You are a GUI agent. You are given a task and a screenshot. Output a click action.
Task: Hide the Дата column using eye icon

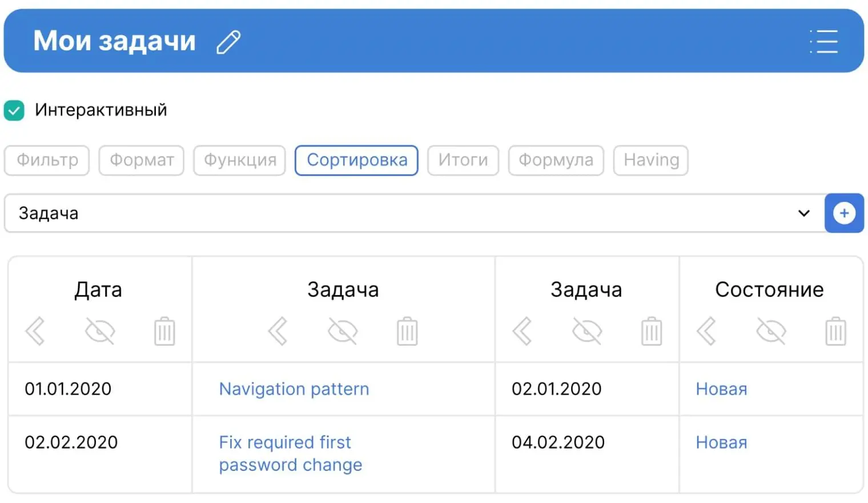point(100,331)
